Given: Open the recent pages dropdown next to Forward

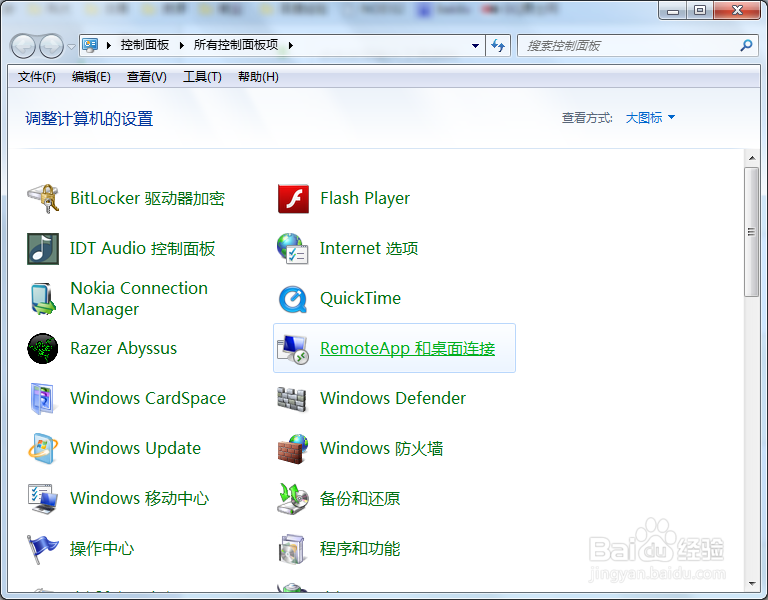Looking at the screenshot, I should [x=72, y=47].
